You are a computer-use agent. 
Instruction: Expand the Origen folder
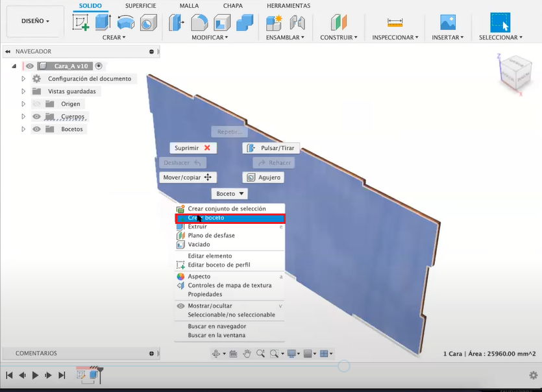(x=23, y=104)
